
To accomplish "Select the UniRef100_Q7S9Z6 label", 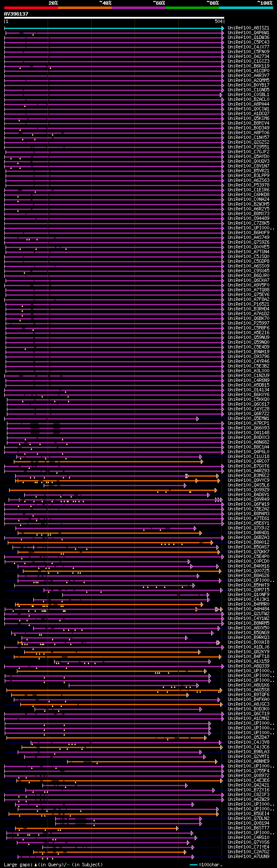I will click(248, 242).
